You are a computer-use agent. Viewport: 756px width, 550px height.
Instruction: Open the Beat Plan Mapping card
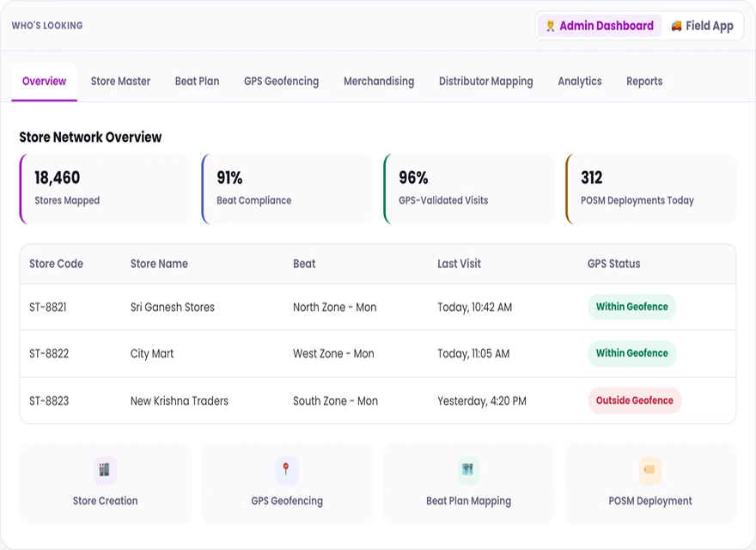tap(469, 484)
